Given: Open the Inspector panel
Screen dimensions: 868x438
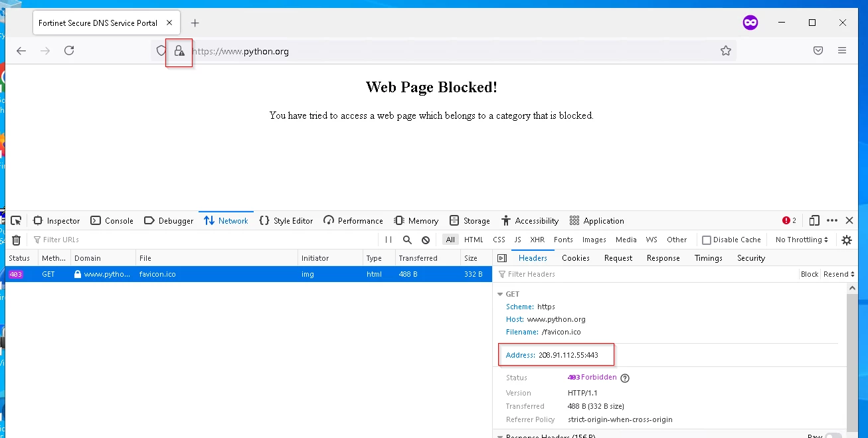Looking at the screenshot, I should (56, 221).
